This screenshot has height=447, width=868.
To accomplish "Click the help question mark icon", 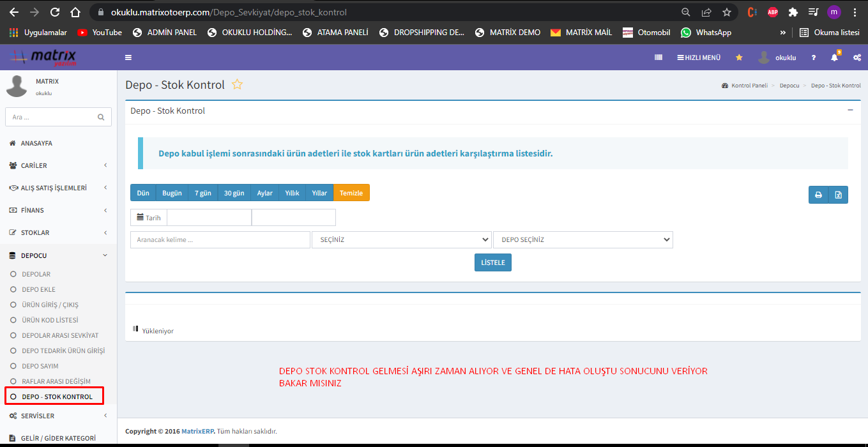I will [813, 57].
